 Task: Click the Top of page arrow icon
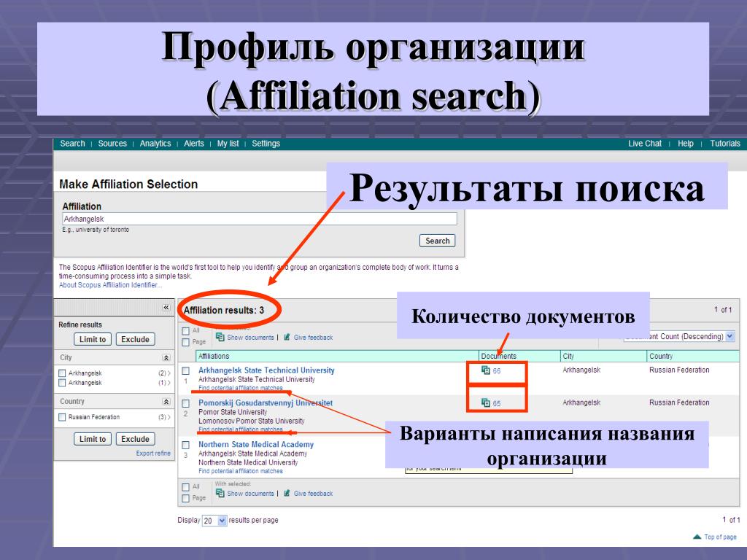point(697,537)
